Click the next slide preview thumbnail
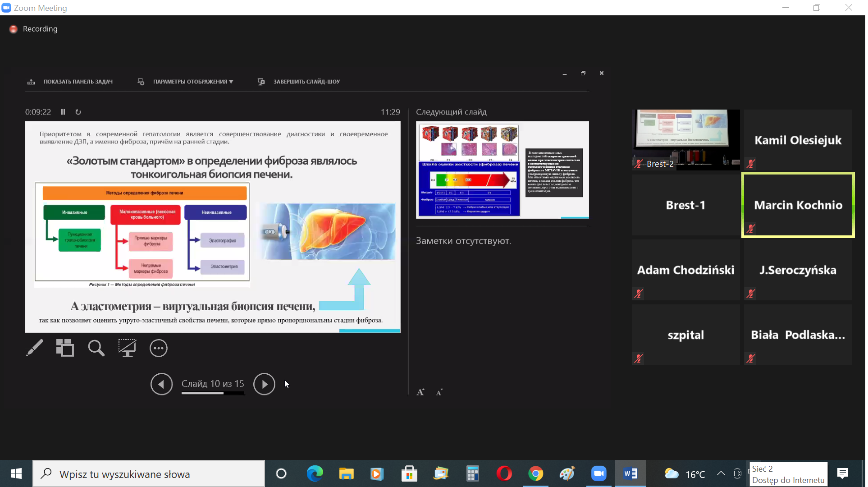The height and width of the screenshot is (487, 868). click(502, 170)
